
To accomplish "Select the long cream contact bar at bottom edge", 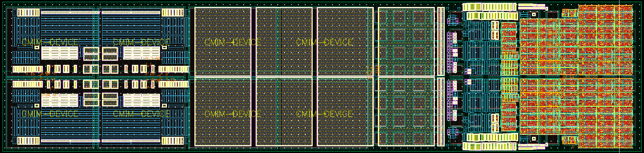I will (490, 146).
